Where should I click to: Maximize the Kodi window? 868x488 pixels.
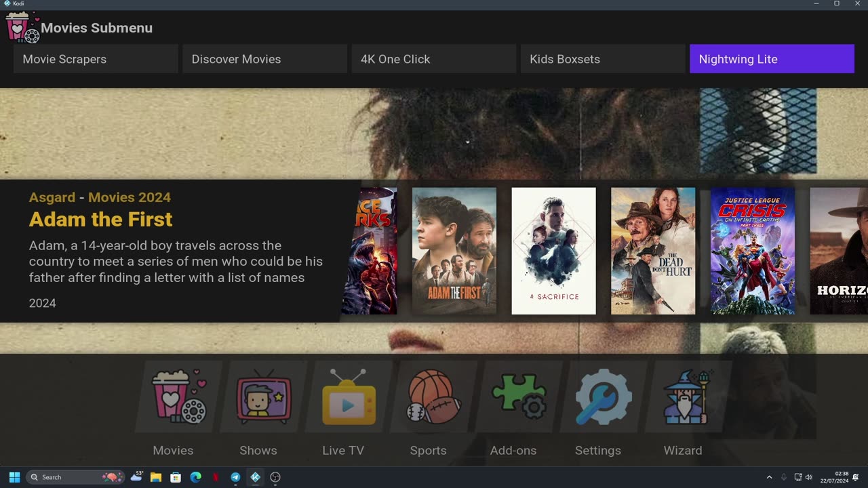point(836,3)
